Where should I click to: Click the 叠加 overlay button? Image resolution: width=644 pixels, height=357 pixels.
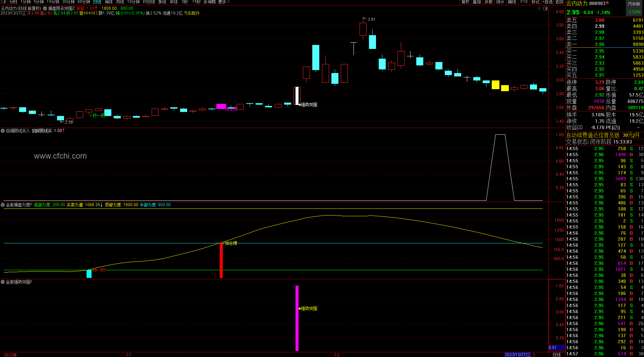477,2
